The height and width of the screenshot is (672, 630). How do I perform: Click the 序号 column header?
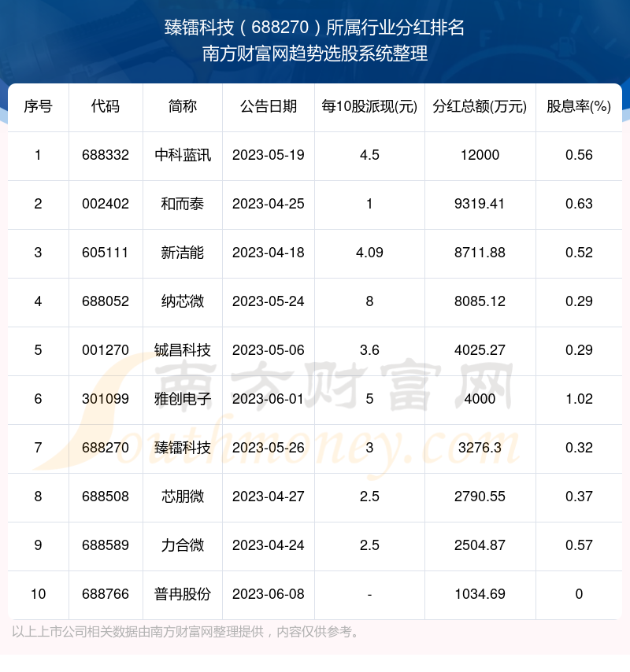click(38, 106)
